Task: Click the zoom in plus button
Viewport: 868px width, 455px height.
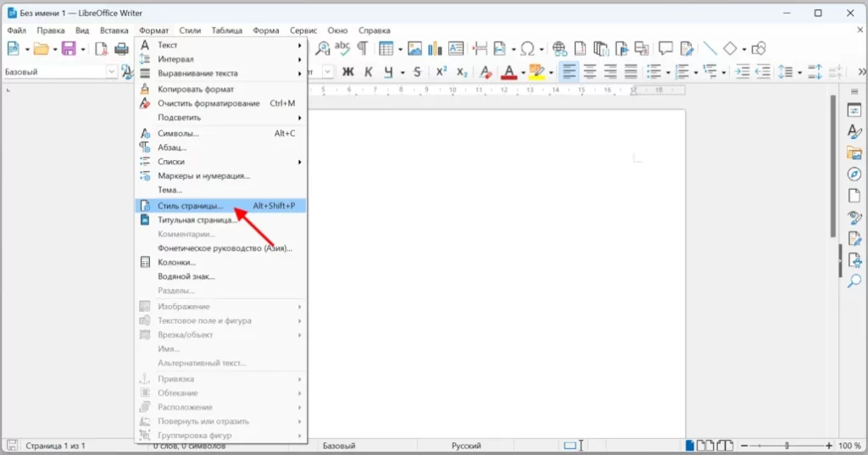Action: (829, 446)
